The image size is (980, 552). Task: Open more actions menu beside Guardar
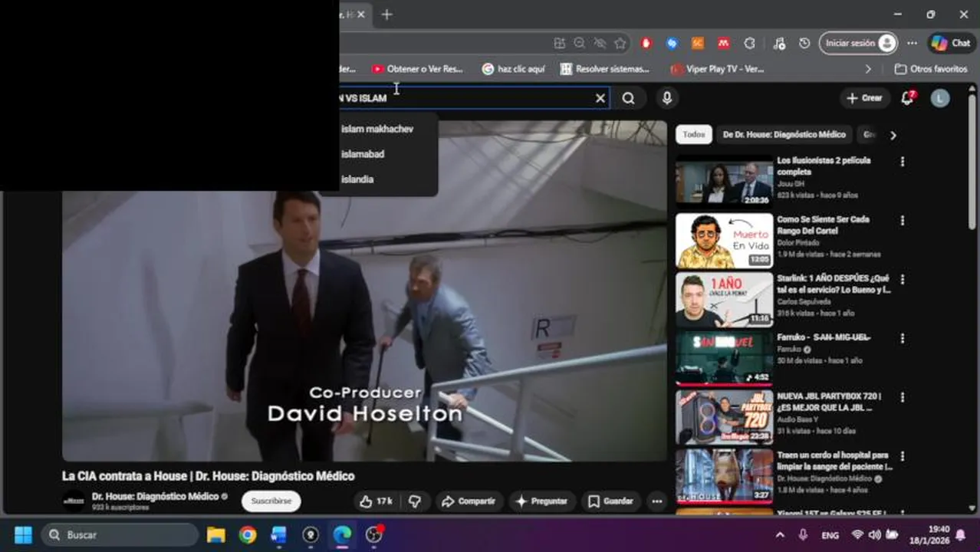657,501
